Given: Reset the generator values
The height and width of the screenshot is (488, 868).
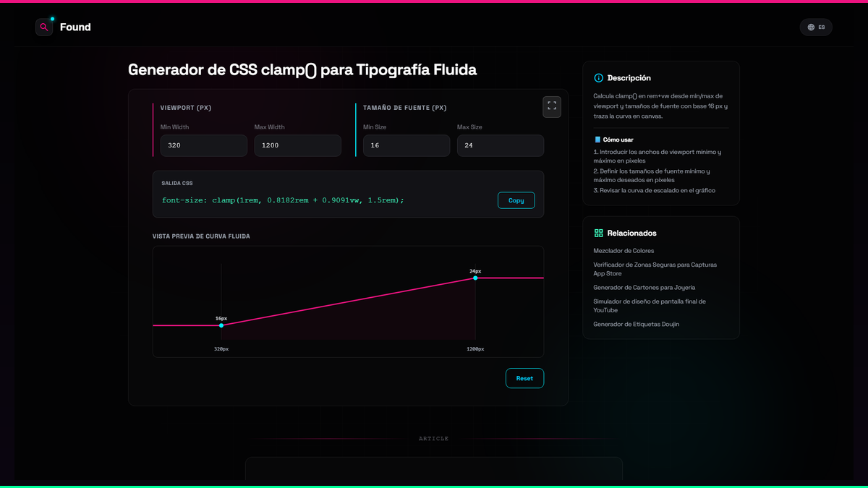Looking at the screenshot, I should coord(524,378).
